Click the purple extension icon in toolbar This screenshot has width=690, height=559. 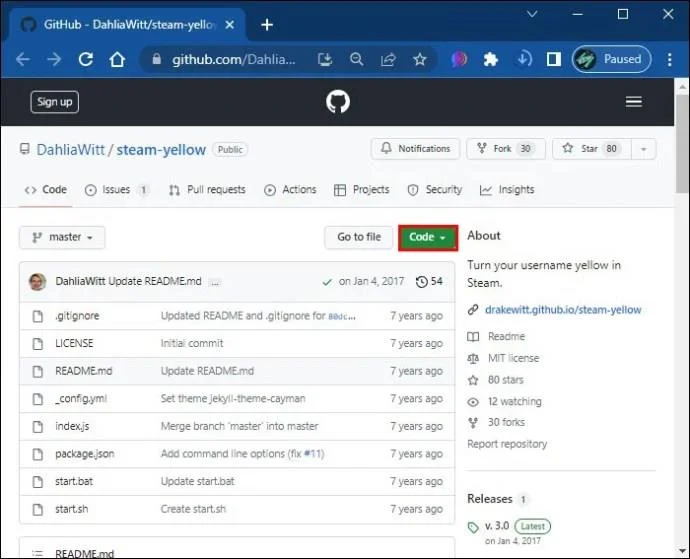(x=459, y=59)
